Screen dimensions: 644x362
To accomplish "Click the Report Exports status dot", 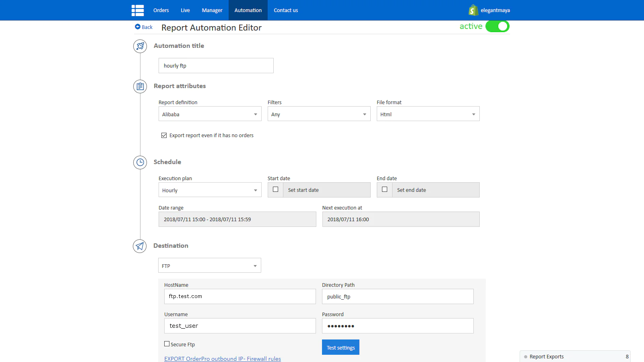I will pos(526,357).
